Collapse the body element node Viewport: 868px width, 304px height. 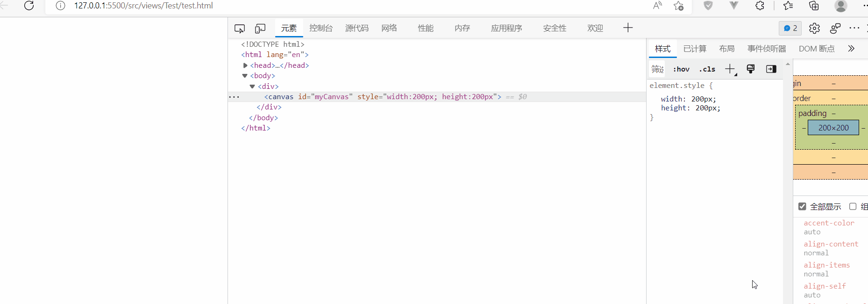[245, 76]
